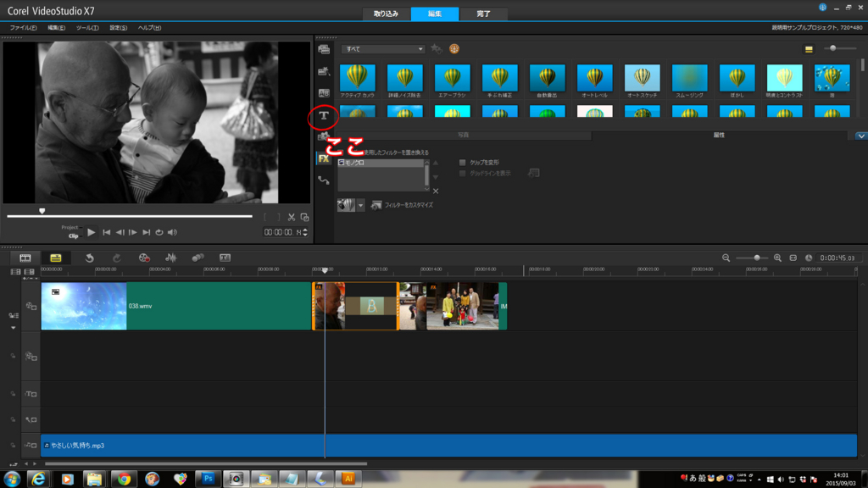Open the ヘルプ(H) menu

tap(149, 28)
